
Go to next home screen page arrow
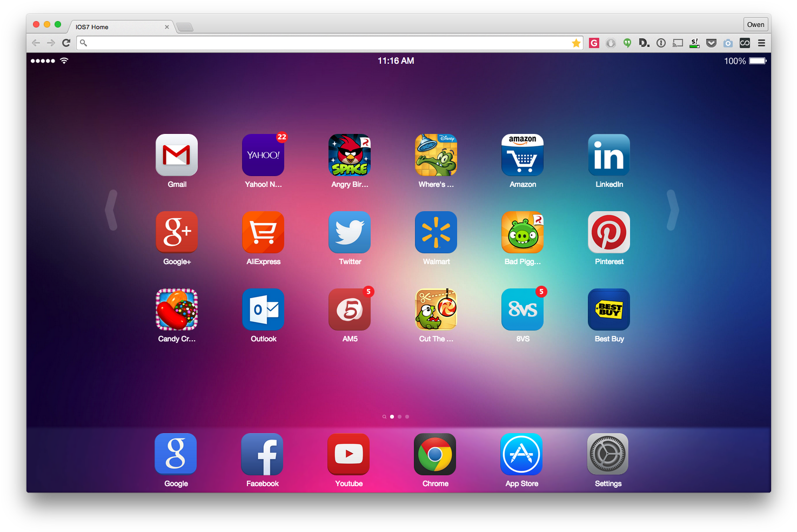click(672, 210)
